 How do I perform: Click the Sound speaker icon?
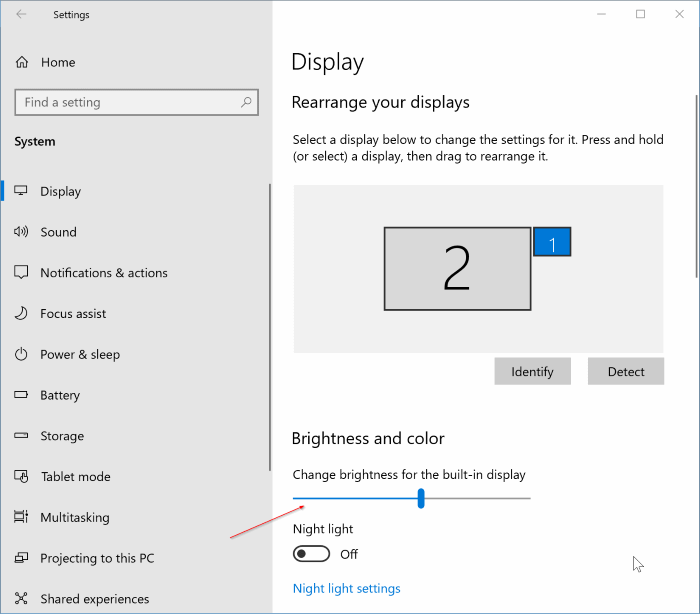click(21, 232)
